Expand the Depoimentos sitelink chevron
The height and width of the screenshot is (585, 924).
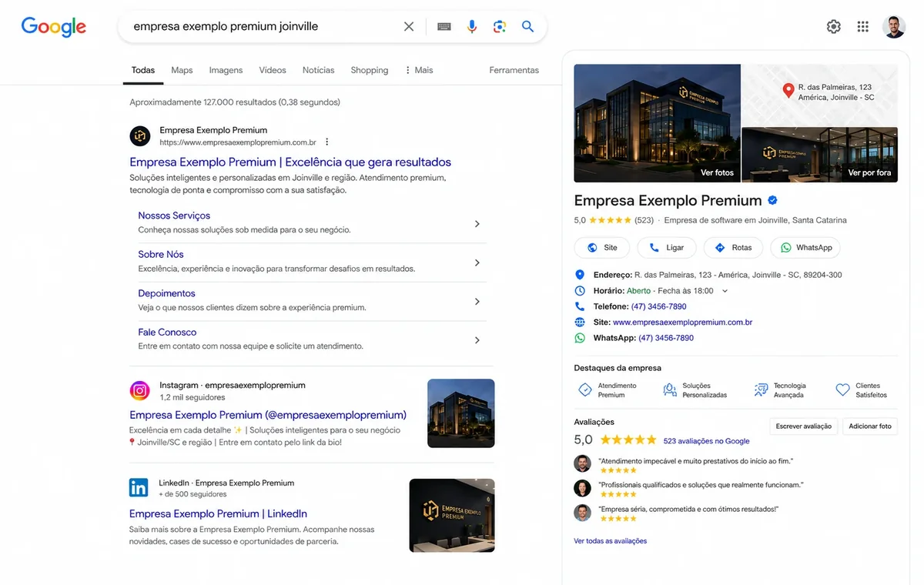[x=477, y=302]
